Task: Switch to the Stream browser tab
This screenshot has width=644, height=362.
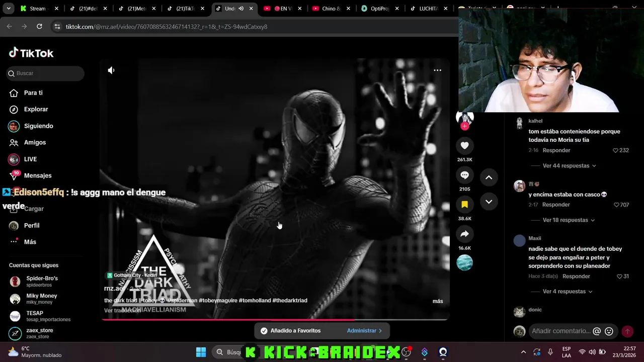Action: (38, 9)
